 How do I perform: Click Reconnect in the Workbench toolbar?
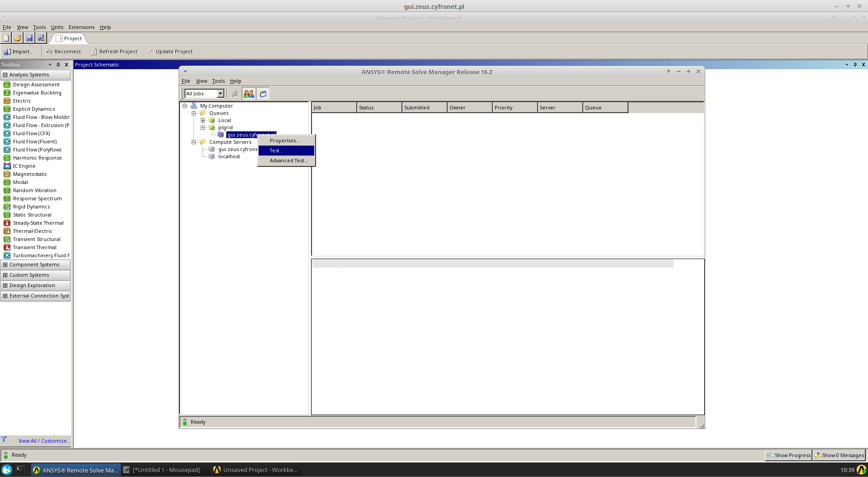coord(63,52)
